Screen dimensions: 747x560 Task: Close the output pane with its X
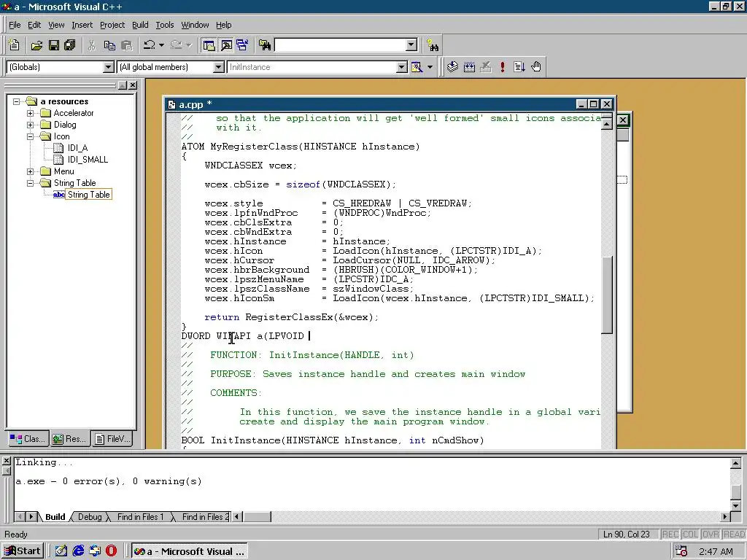point(6,461)
